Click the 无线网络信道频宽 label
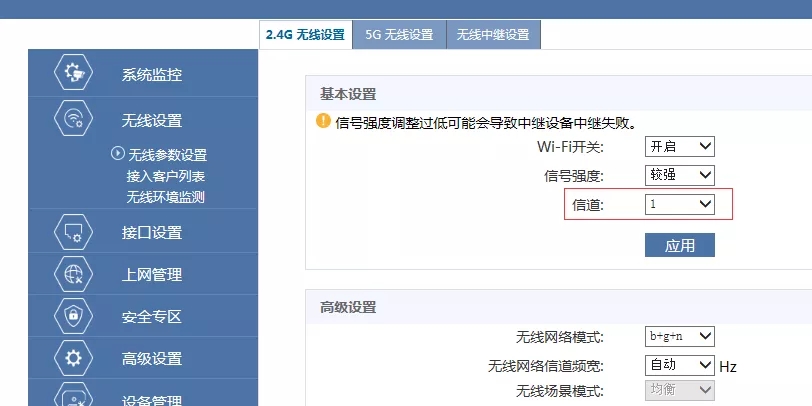The width and height of the screenshot is (812, 406). pyautogui.click(x=546, y=366)
